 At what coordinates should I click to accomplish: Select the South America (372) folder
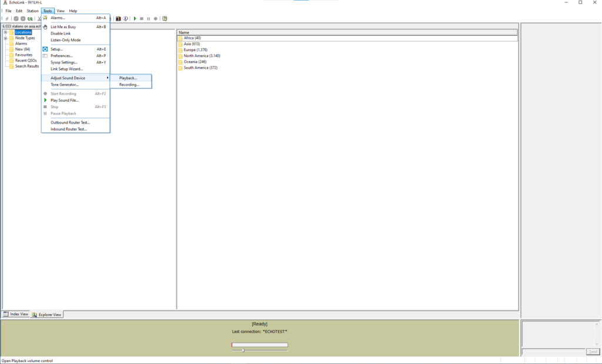(x=200, y=68)
